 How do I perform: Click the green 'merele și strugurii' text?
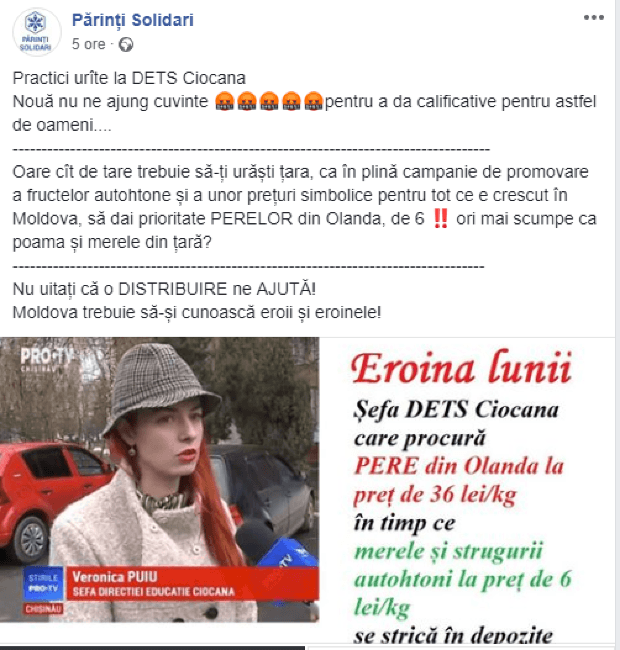click(448, 552)
